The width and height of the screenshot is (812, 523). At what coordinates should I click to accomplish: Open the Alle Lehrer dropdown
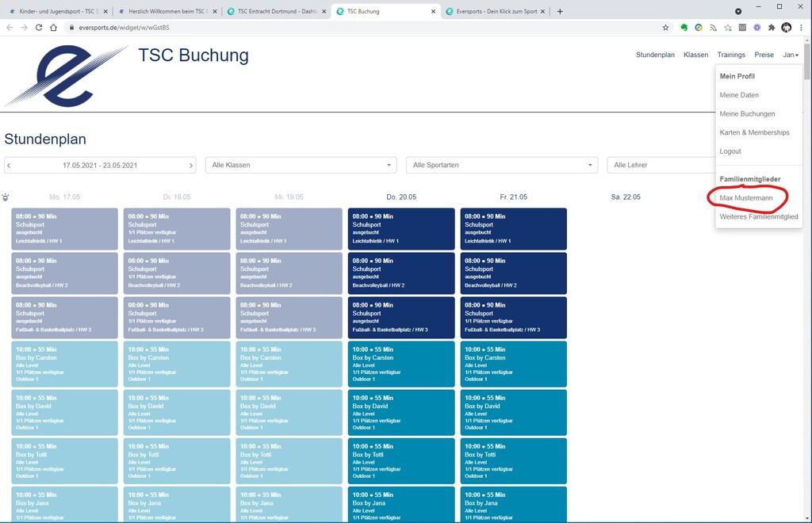[661, 165]
